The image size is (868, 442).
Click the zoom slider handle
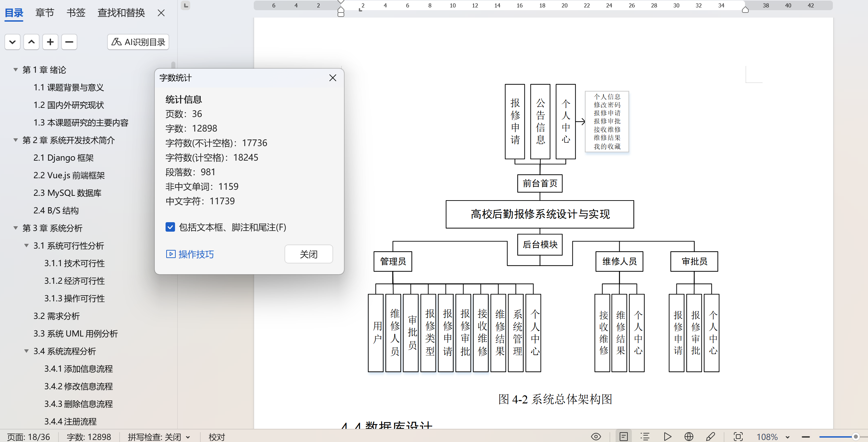(x=855, y=437)
